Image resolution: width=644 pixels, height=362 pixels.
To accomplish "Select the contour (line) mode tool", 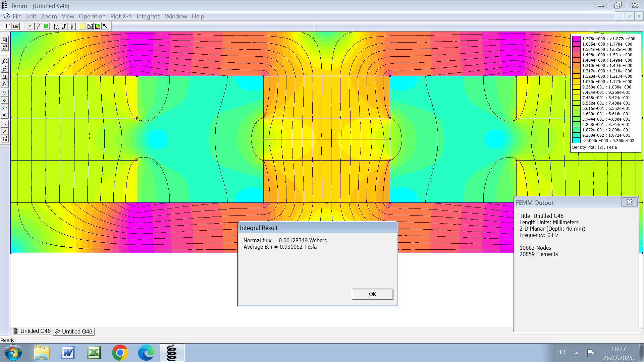I will point(38,26).
